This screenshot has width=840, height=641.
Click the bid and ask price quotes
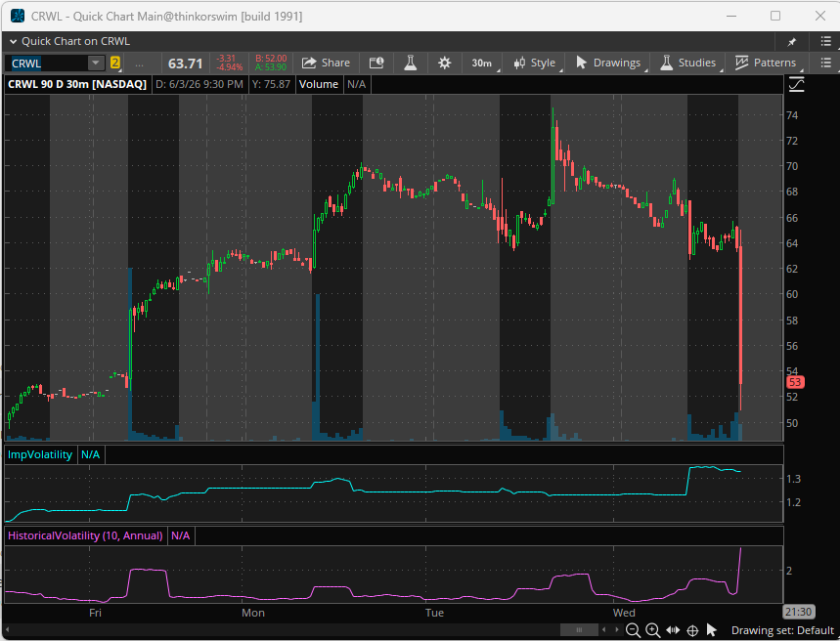point(271,64)
